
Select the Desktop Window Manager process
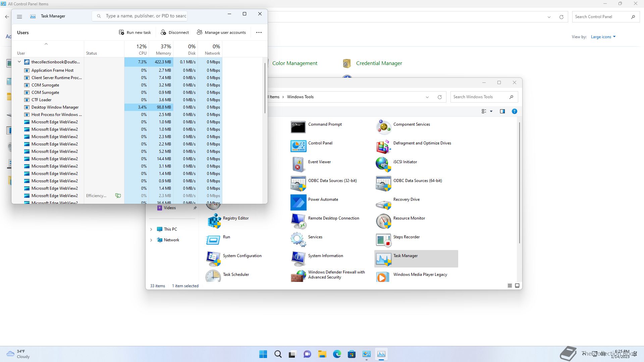117,107
